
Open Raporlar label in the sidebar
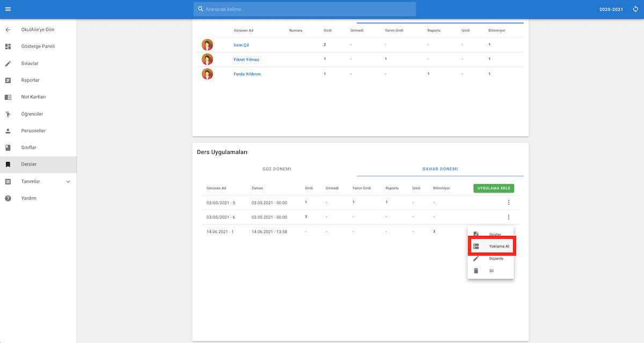[x=30, y=80]
